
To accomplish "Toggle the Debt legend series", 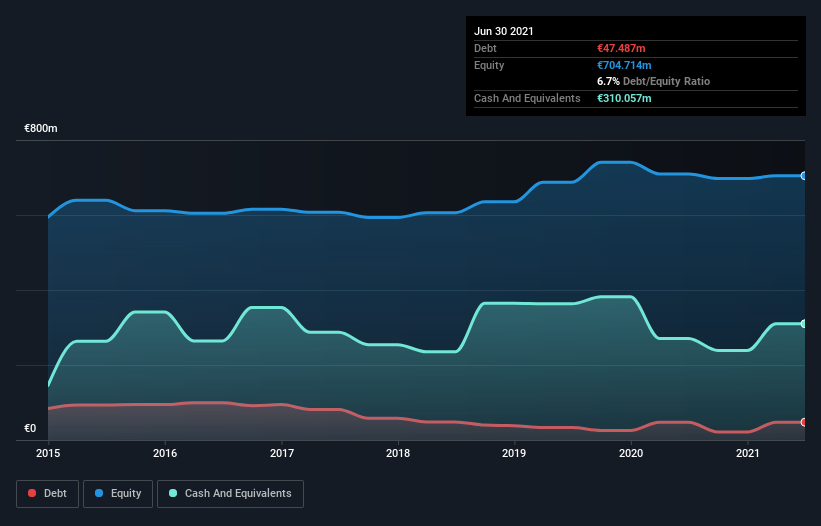I will (47, 494).
